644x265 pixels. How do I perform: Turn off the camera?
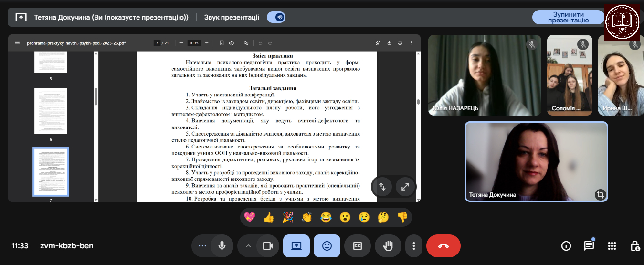point(267,246)
